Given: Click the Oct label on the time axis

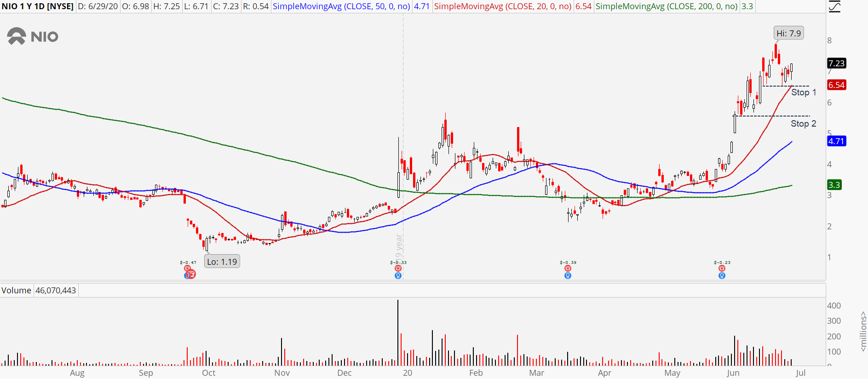Looking at the screenshot, I should [x=209, y=373].
